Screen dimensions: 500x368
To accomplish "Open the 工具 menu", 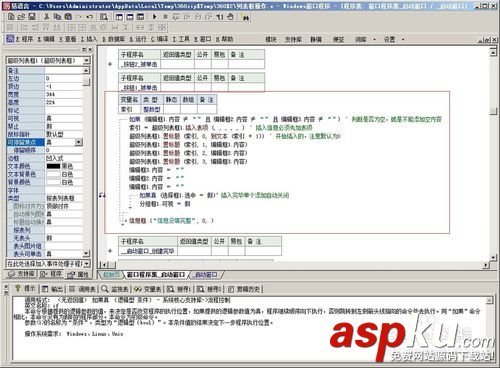I will [181, 39].
